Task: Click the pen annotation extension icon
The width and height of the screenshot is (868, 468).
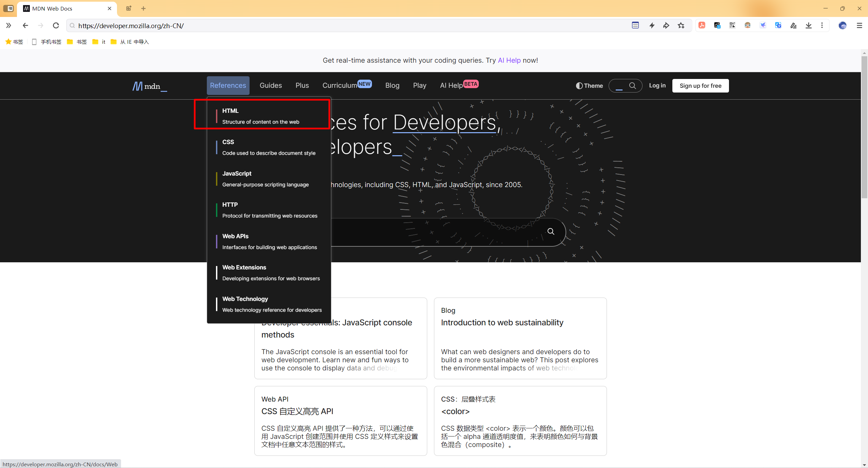Action: (x=793, y=25)
